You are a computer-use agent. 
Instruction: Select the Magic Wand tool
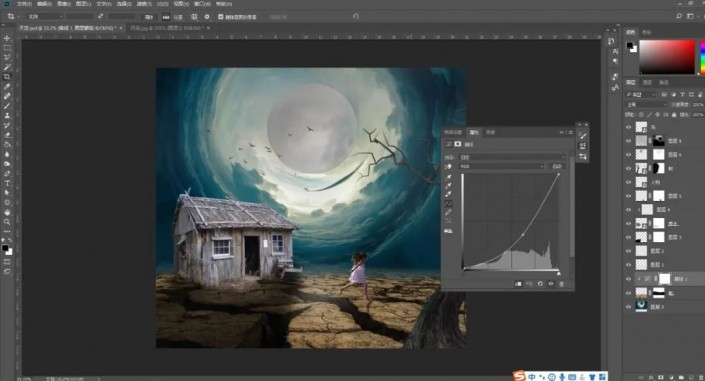[x=7, y=67]
